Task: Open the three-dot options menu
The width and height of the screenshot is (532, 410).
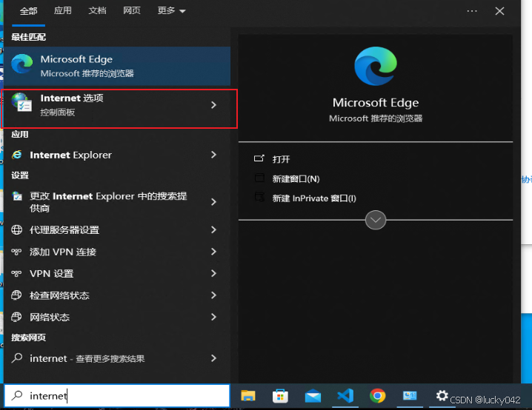Action: click(x=472, y=11)
